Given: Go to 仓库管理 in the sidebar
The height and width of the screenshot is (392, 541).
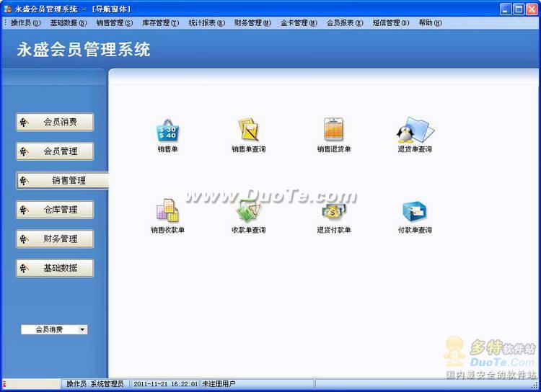Looking at the screenshot, I should pyautogui.click(x=55, y=210).
